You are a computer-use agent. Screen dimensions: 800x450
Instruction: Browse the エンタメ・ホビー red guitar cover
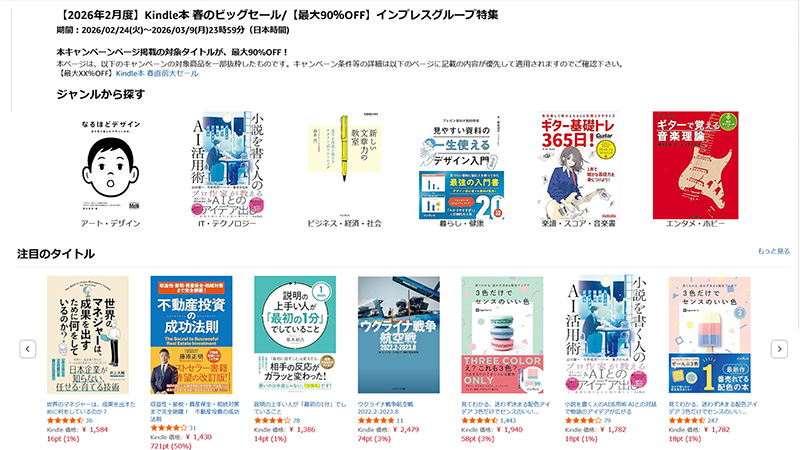pyautogui.click(x=695, y=165)
